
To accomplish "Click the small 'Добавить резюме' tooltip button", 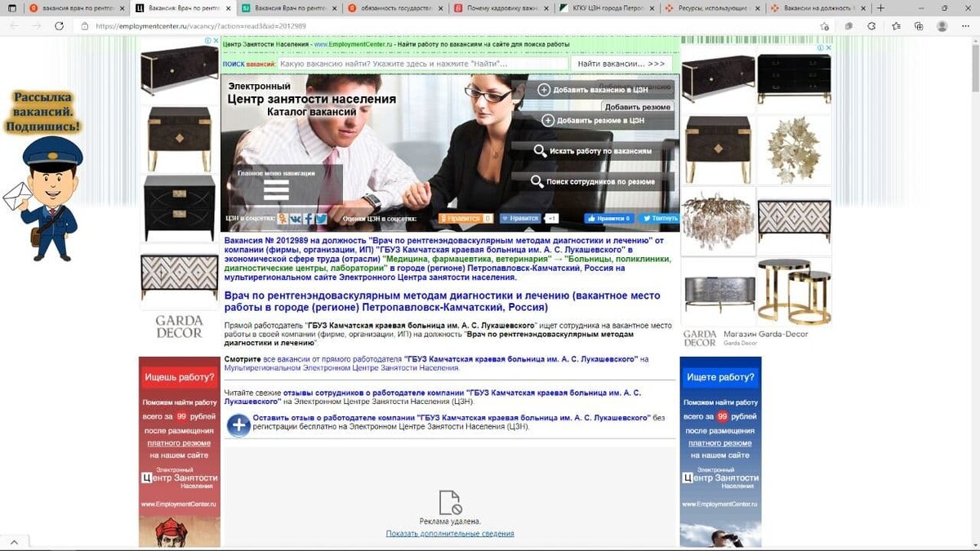I will pos(638,107).
